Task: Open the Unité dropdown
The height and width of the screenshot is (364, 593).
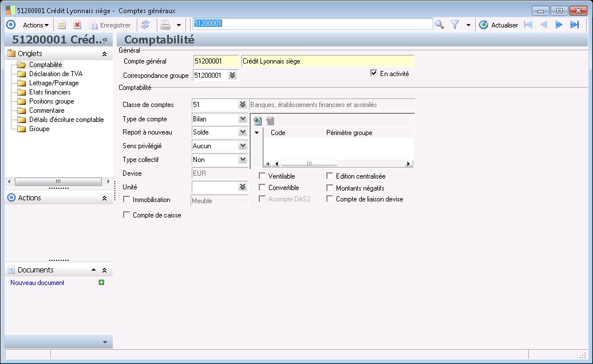Action: coord(243,187)
